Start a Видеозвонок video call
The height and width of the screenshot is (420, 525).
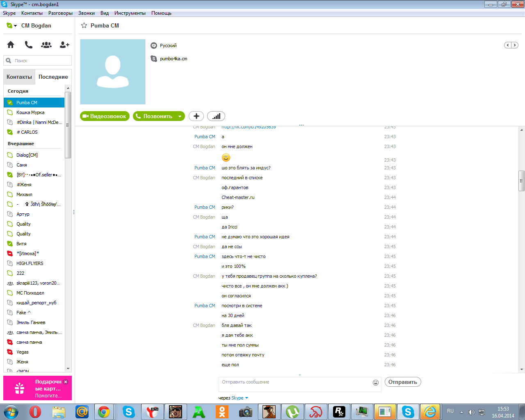pyautogui.click(x=105, y=116)
